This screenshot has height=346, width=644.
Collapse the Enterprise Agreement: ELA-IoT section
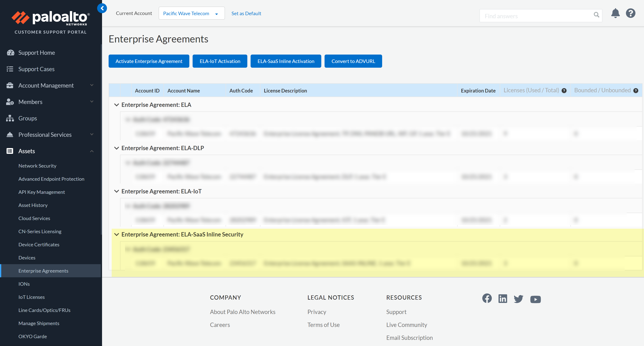click(117, 191)
